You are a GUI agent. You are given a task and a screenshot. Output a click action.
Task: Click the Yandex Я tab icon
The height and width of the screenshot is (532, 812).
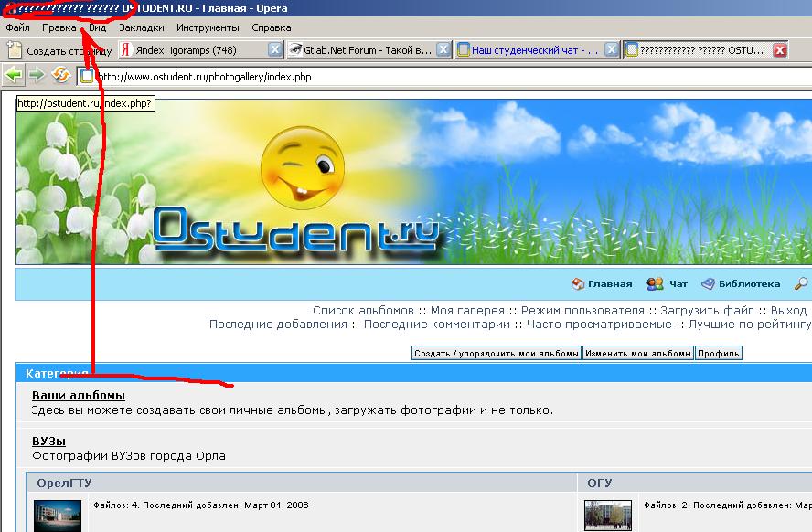tap(125, 49)
